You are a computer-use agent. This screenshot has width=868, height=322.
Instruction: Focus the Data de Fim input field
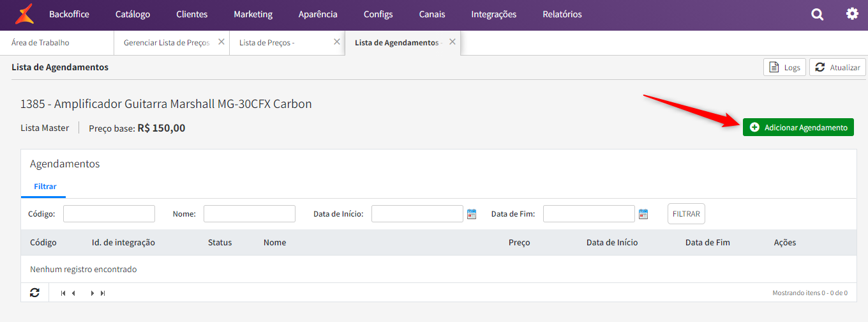(589, 214)
